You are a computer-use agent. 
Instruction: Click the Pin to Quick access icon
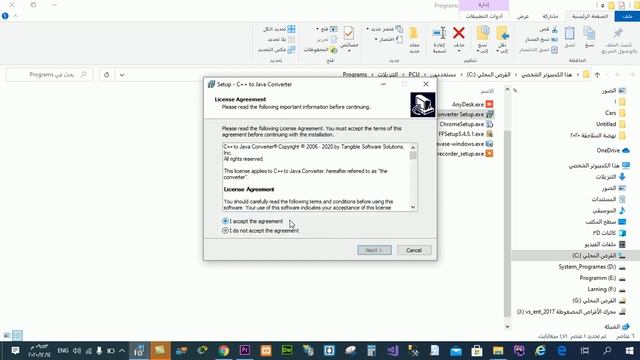[x=618, y=33]
